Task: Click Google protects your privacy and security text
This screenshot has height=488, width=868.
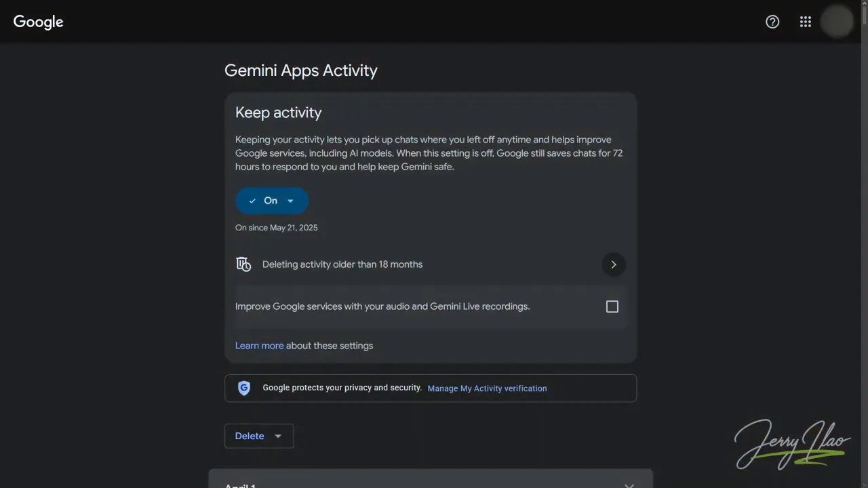Action: pyautogui.click(x=342, y=388)
